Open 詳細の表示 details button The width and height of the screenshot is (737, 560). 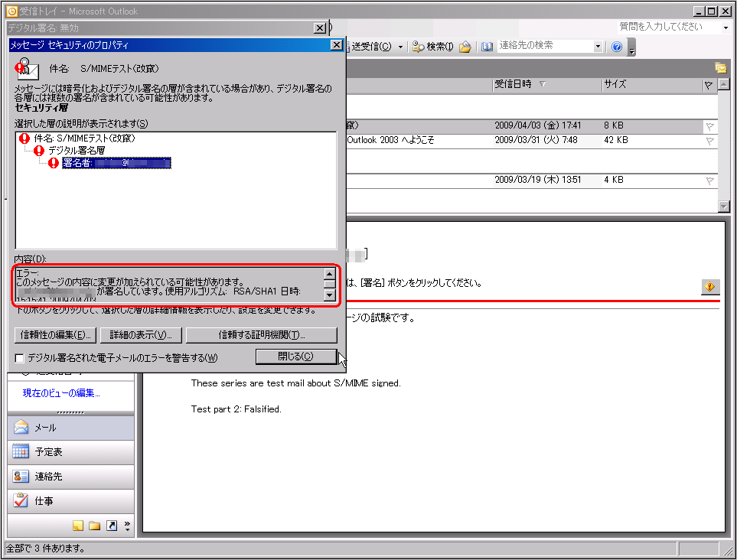click(x=141, y=335)
